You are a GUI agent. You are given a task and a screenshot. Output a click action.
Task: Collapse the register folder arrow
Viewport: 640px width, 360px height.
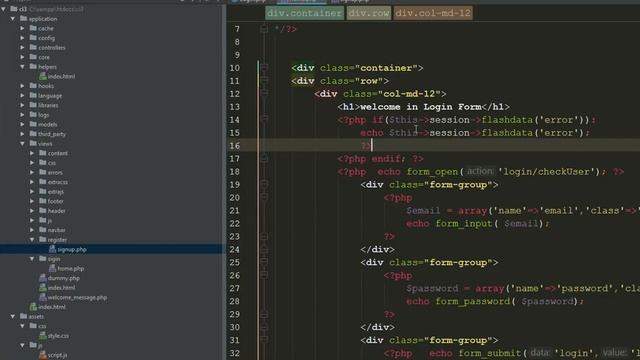32,240
